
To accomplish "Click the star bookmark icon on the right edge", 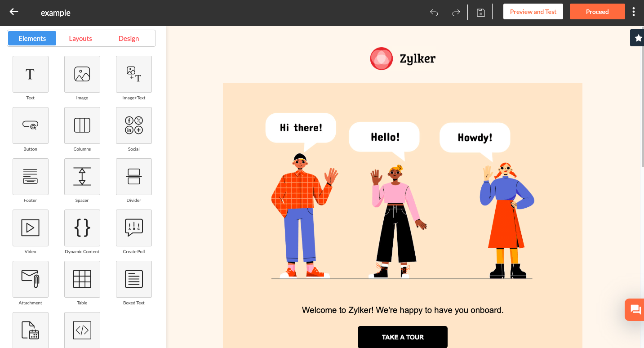I will coord(638,38).
